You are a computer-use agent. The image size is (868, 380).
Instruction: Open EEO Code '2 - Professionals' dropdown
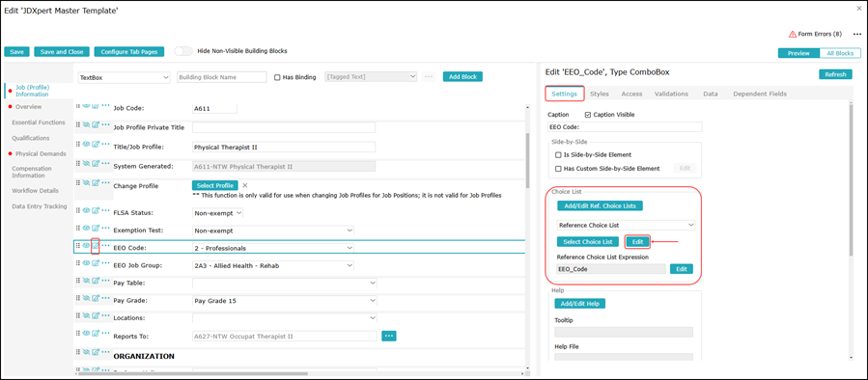[273, 249]
